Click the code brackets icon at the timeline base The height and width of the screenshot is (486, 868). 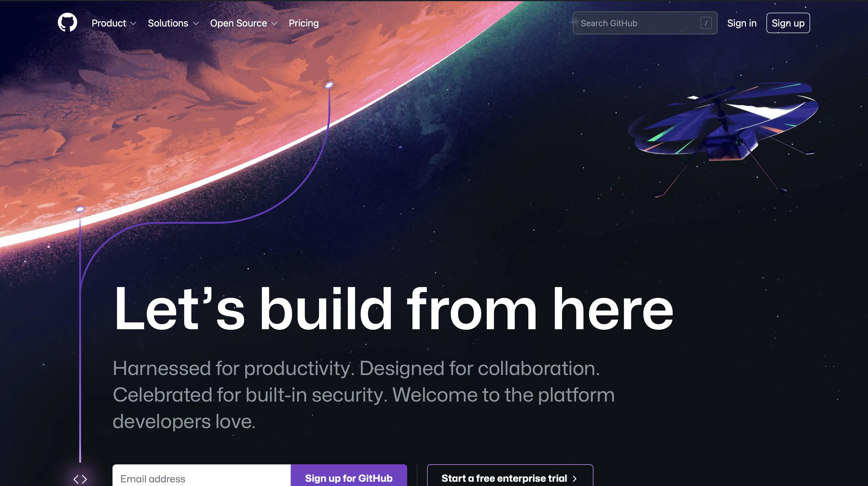tap(80, 479)
